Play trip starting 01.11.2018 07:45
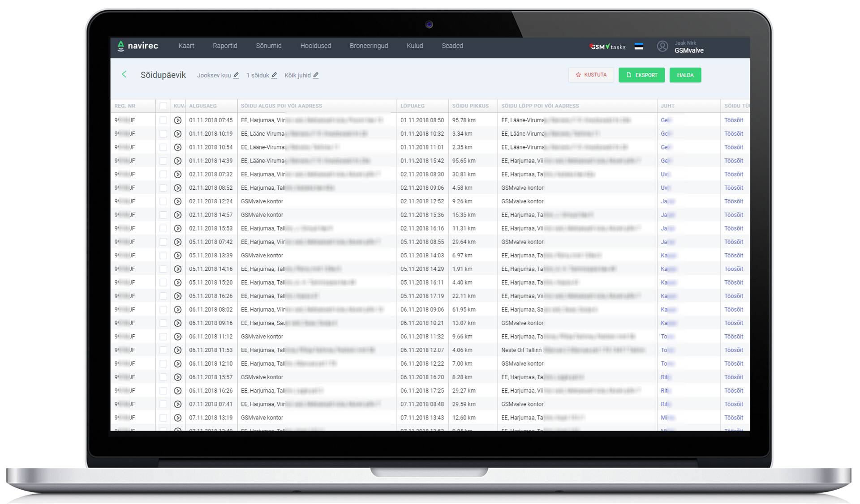860x504 pixels. pos(178,120)
